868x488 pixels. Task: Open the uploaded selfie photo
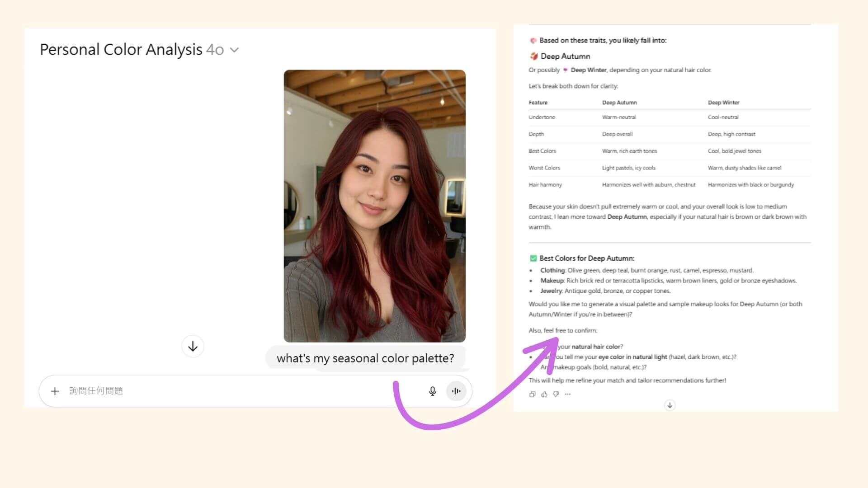coord(374,206)
